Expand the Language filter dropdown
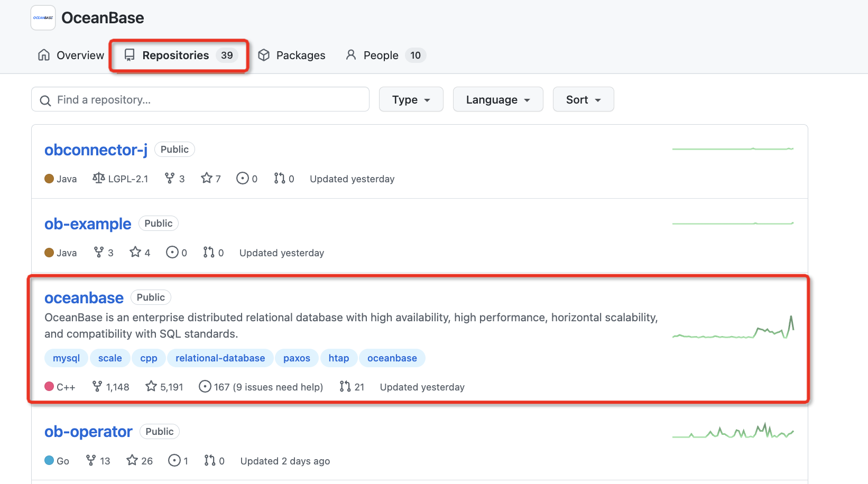The image size is (868, 484). coord(497,99)
